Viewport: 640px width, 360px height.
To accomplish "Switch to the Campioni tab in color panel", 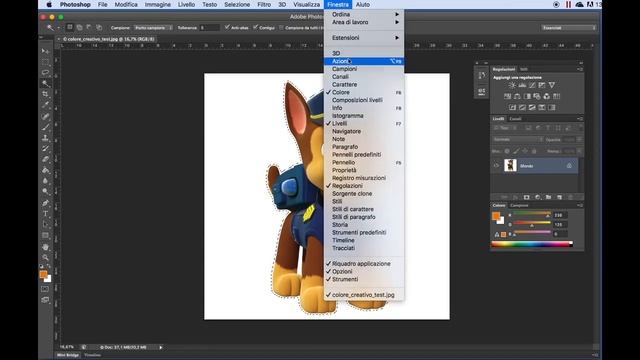I will 520,205.
